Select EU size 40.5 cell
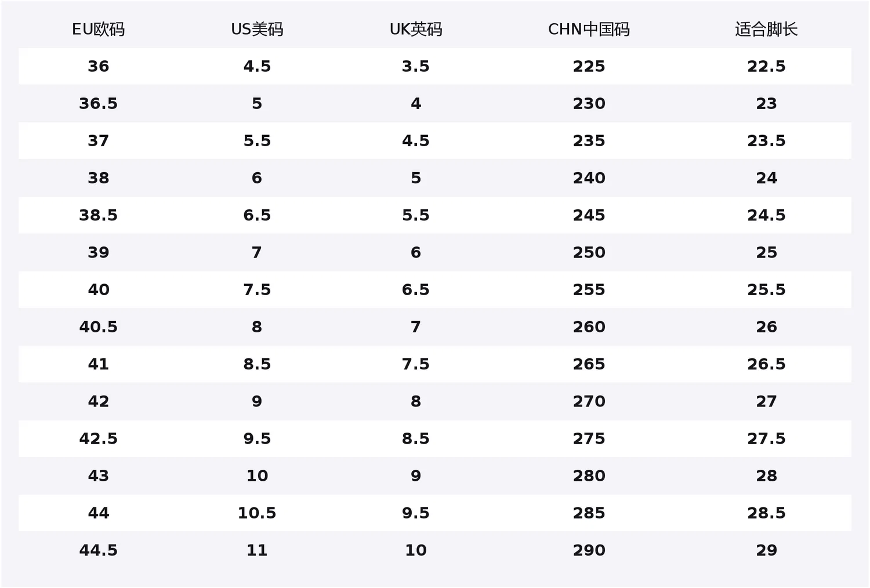Image resolution: width=870 pixels, height=588 pixels. [x=99, y=327]
